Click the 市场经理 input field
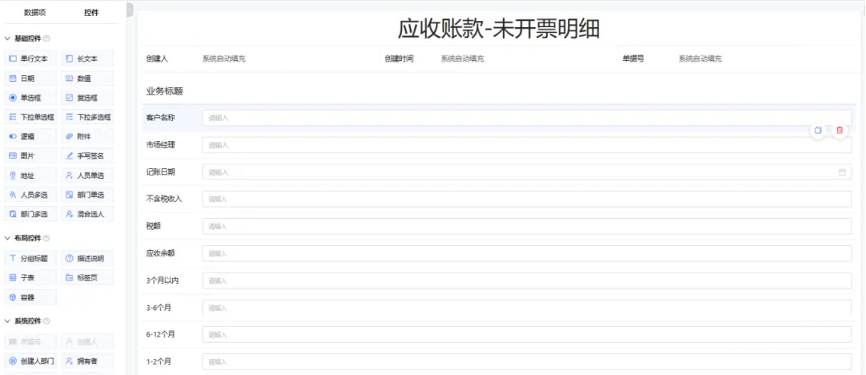The height and width of the screenshot is (375, 866). click(526, 145)
